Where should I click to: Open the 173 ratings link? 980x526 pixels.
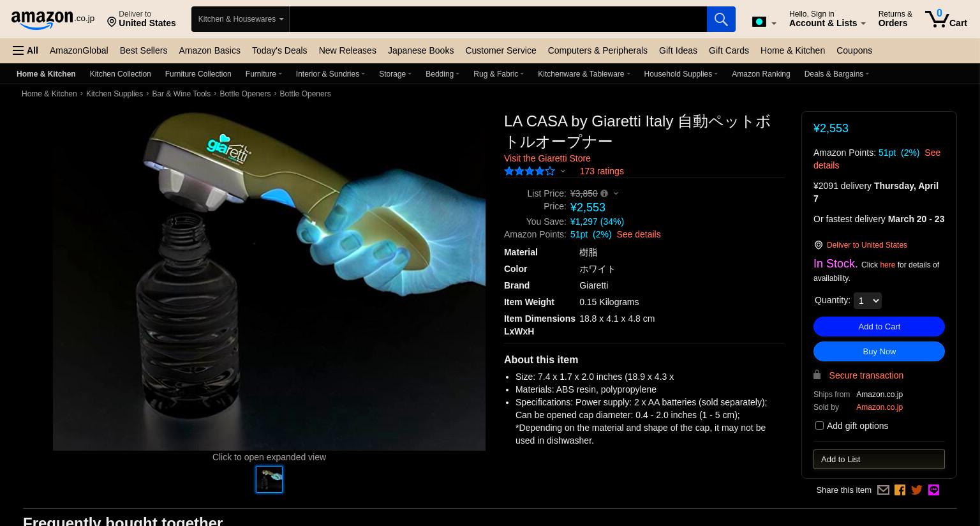(x=602, y=171)
